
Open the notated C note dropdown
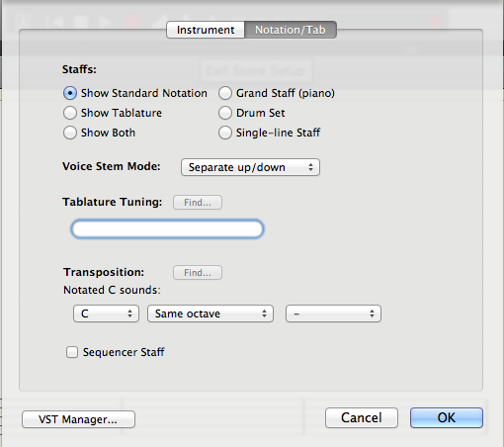point(106,313)
